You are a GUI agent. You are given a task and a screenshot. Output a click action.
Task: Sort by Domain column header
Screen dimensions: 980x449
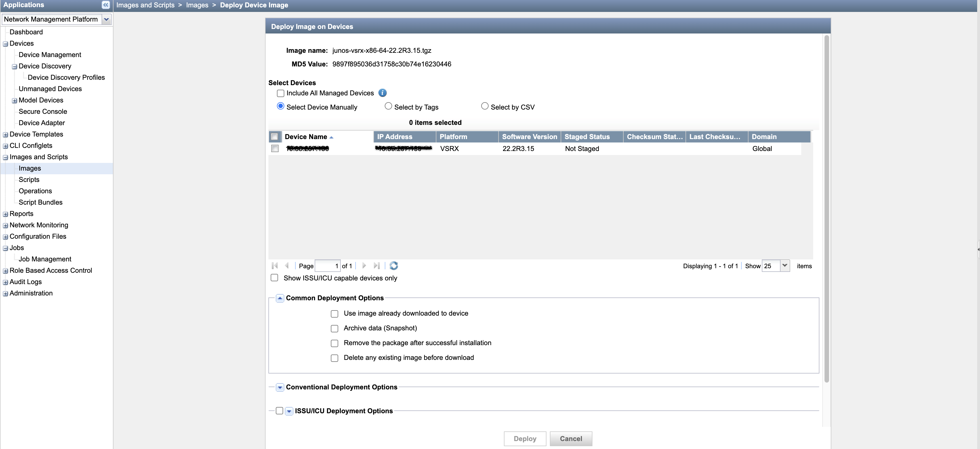[779, 137]
